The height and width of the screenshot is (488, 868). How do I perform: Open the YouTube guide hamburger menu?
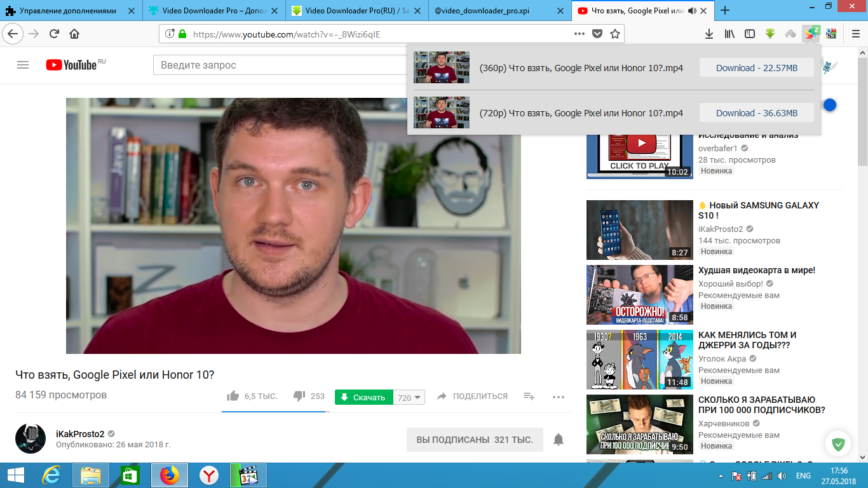[23, 65]
